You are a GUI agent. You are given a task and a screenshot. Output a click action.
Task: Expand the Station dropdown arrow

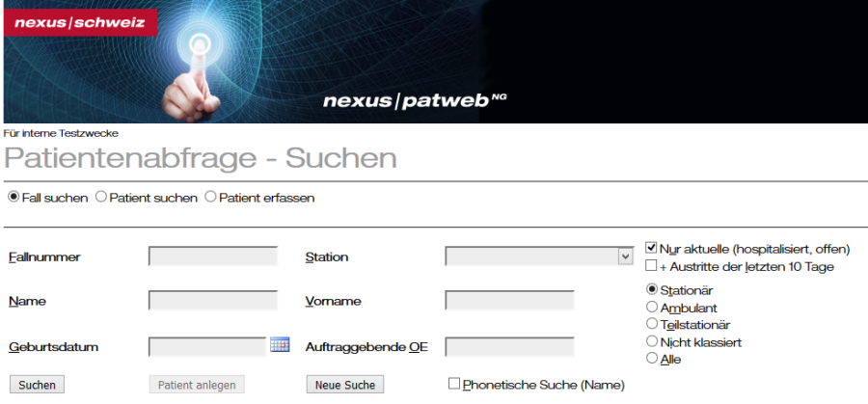626,256
